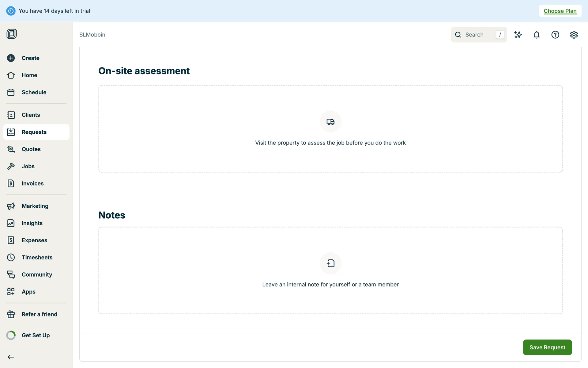Navigate to Invoices
Screen dimensions: 588x368
(x=32, y=183)
